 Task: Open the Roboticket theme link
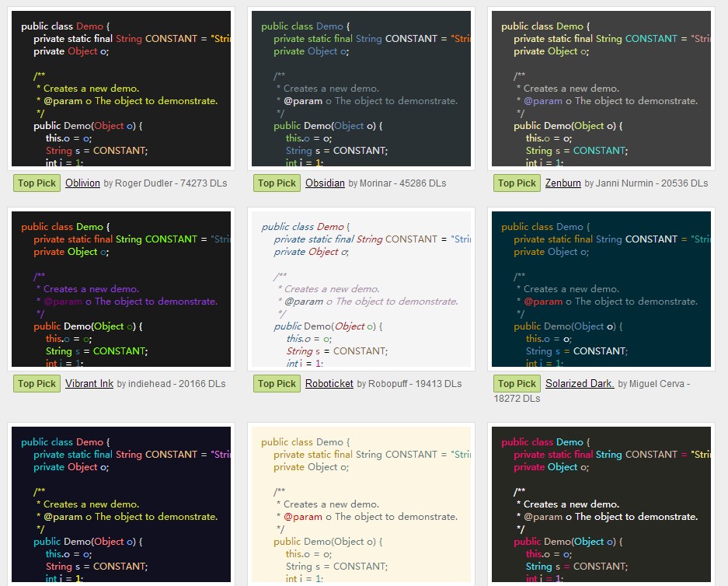[329, 384]
